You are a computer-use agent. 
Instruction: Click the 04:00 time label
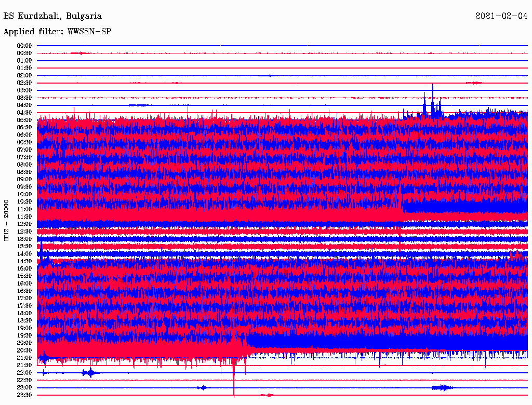click(24, 105)
